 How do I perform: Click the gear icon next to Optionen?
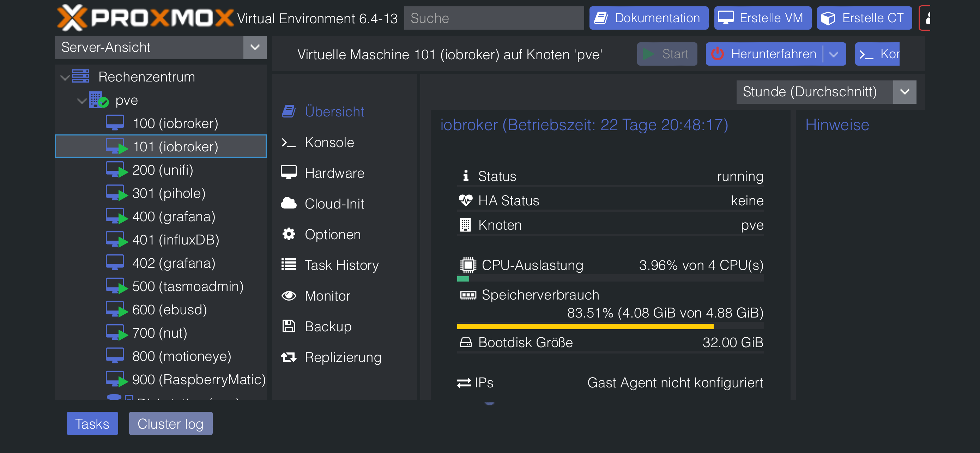[289, 234]
